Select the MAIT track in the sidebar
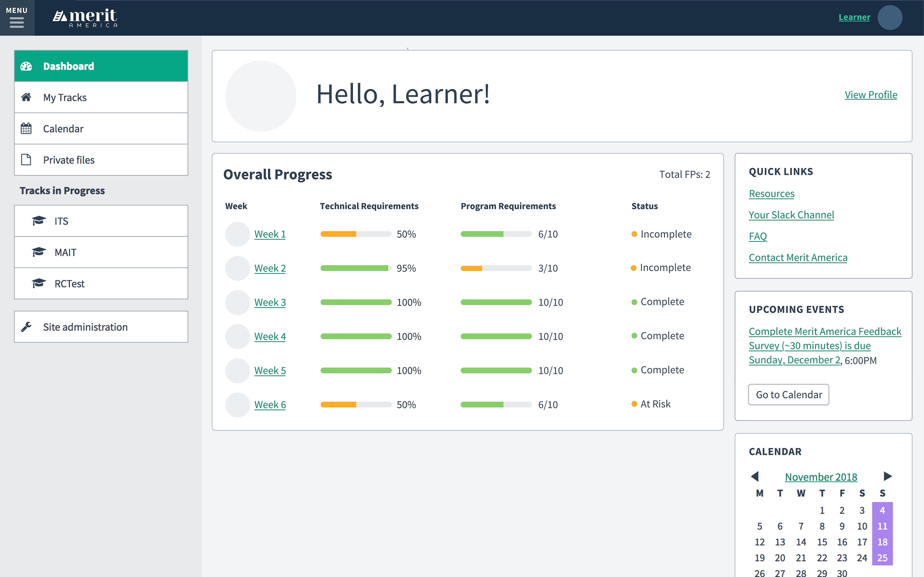This screenshot has width=924, height=577. [x=65, y=252]
